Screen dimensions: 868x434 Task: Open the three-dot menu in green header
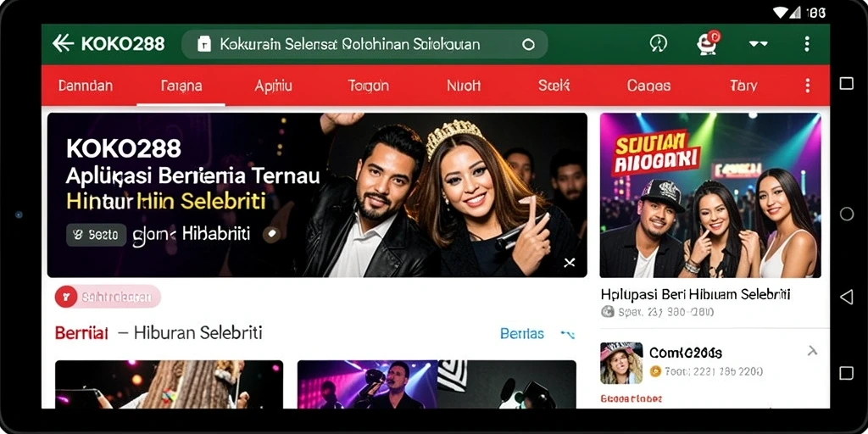[807, 44]
